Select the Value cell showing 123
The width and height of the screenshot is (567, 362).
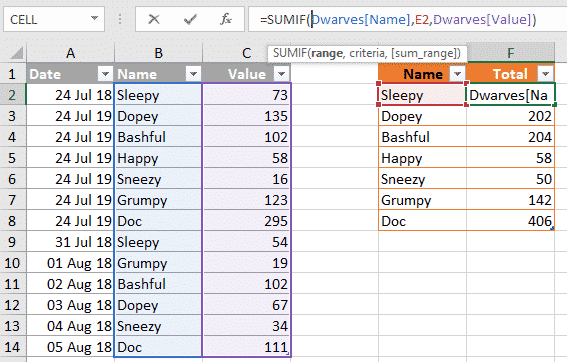tap(247, 200)
